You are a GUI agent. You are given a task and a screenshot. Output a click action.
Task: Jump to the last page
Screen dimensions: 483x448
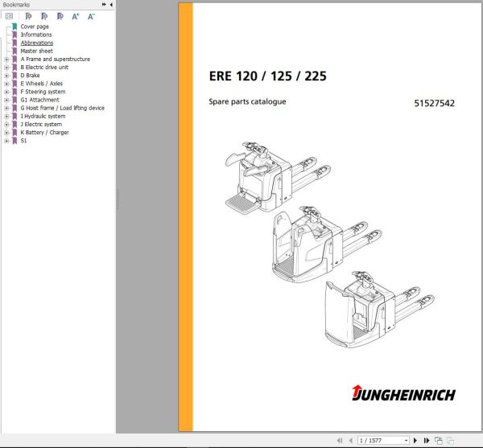[x=427, y=441]
